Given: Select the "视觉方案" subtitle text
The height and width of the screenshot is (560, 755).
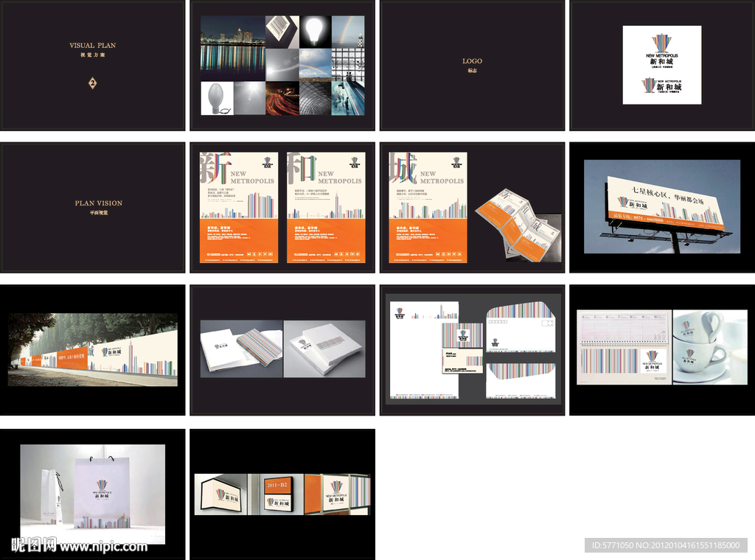Looking at the screenshot, I should click(x=92, y=55).
